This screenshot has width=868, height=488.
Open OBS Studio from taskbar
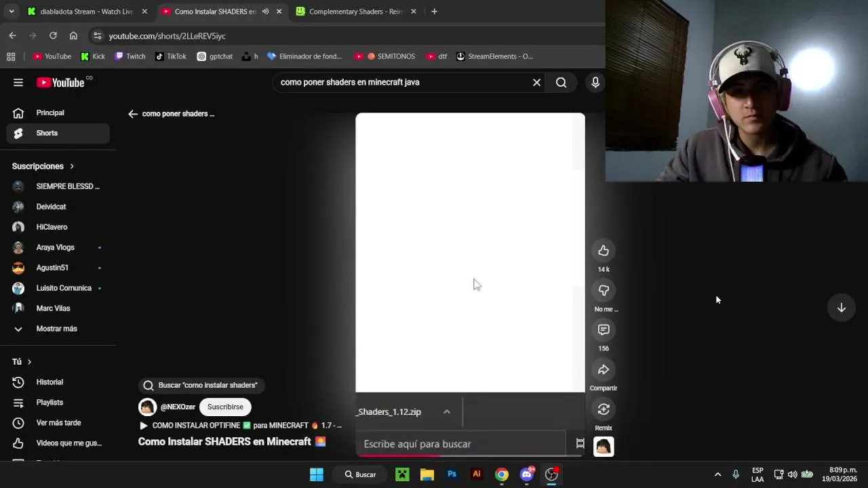[551, 474]
